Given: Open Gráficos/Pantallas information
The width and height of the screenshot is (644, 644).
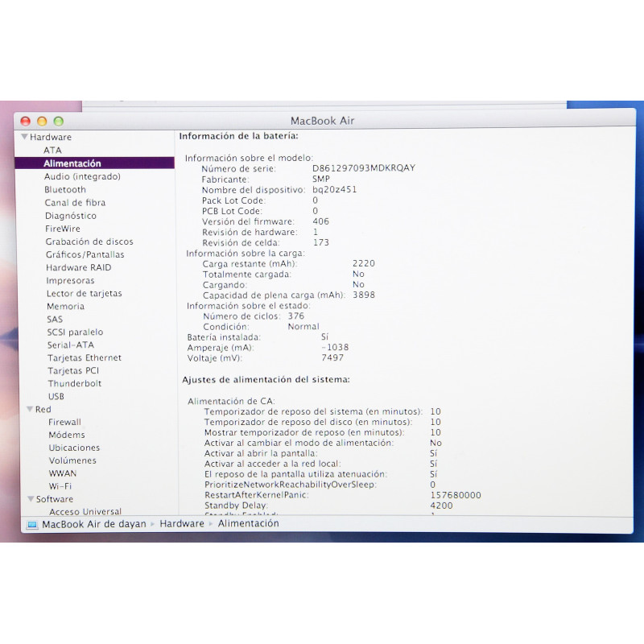Looking at the screenshot, I should click(x=85, y=254).
